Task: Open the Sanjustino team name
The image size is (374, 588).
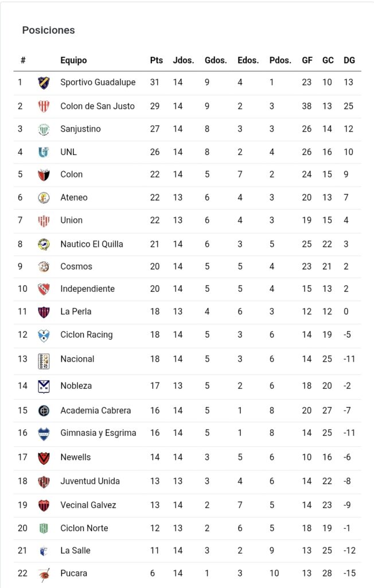Action: pyautogui.click(x=80, y=129)
